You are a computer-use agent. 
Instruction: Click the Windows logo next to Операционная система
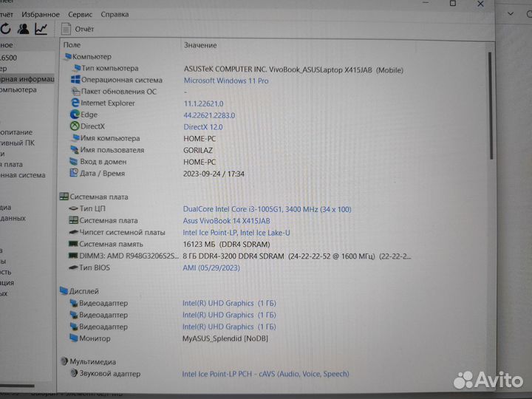click(75, 80)
